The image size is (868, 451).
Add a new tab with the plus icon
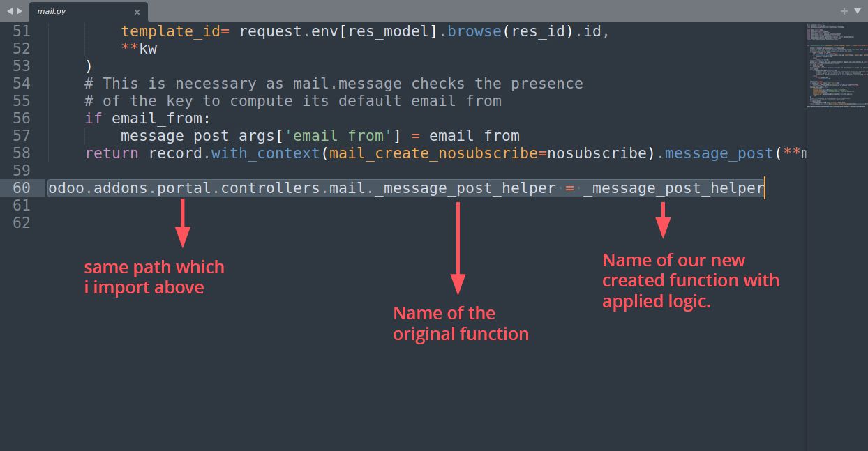tap(844, 11)
